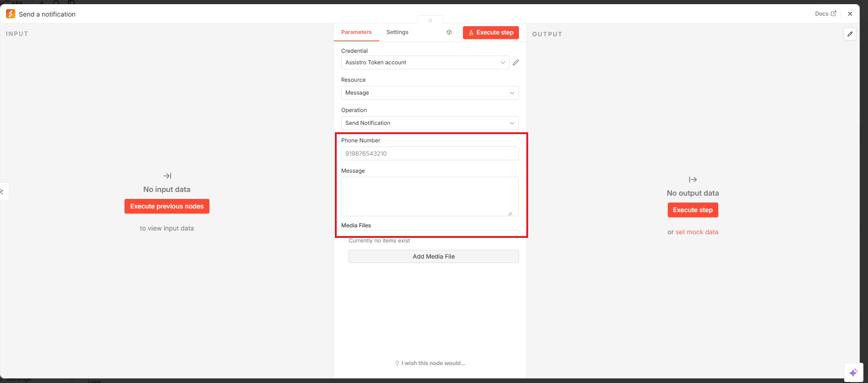868x383 pixels.
Task: Click the pencil icon to edit output
Action: pyautogui.click(x=850, y=34)
